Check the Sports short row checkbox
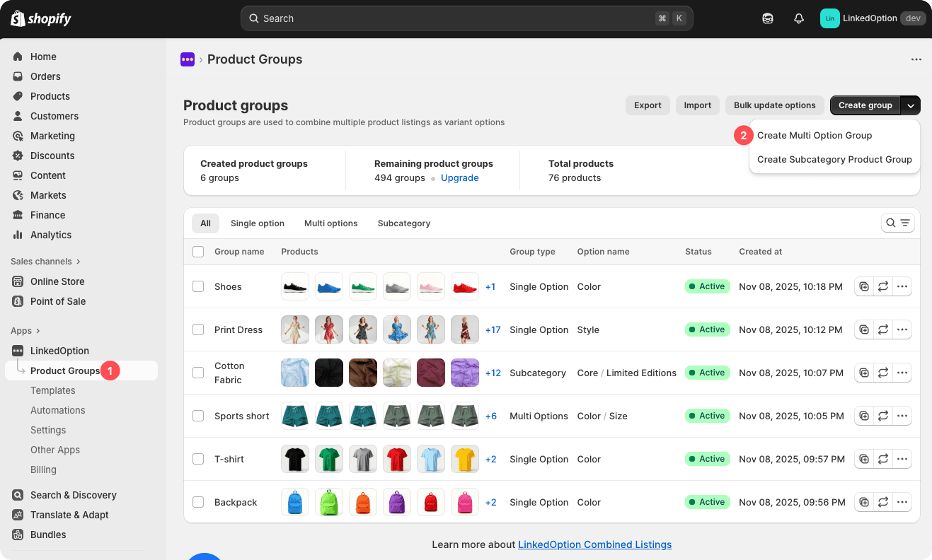This screenshot has width=932, height=560. pyautogui.click(x=198, y=416)
